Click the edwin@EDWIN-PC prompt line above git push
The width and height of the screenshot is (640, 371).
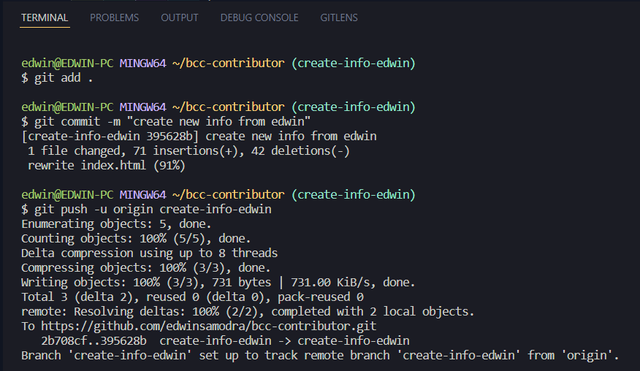pos(218,195)
